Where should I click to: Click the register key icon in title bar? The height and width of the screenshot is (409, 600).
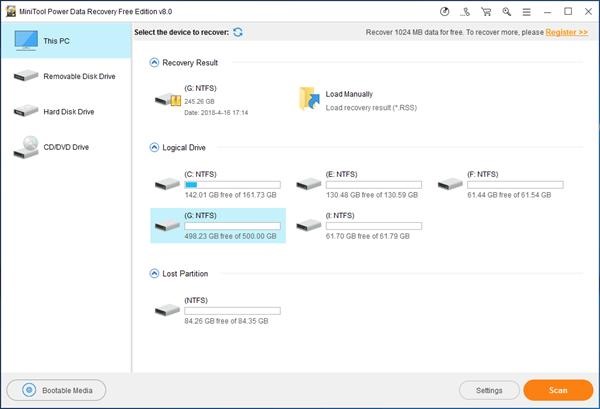465,12
